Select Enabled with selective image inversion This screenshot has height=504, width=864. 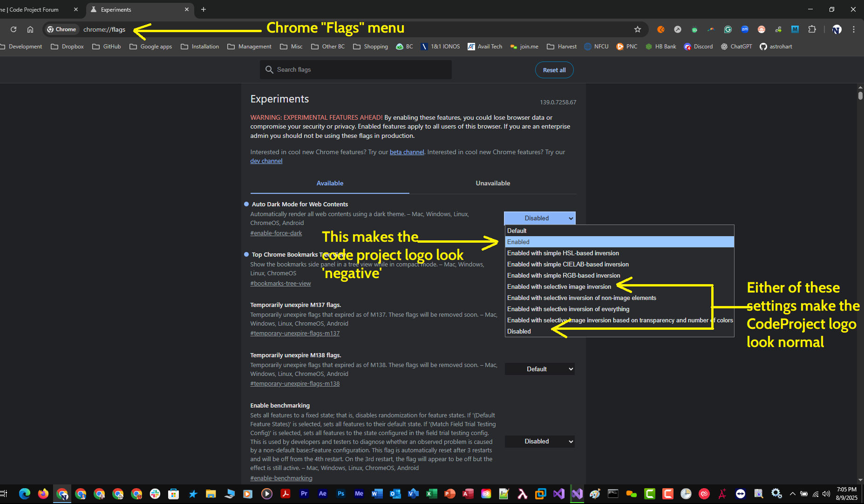point(619,286)
